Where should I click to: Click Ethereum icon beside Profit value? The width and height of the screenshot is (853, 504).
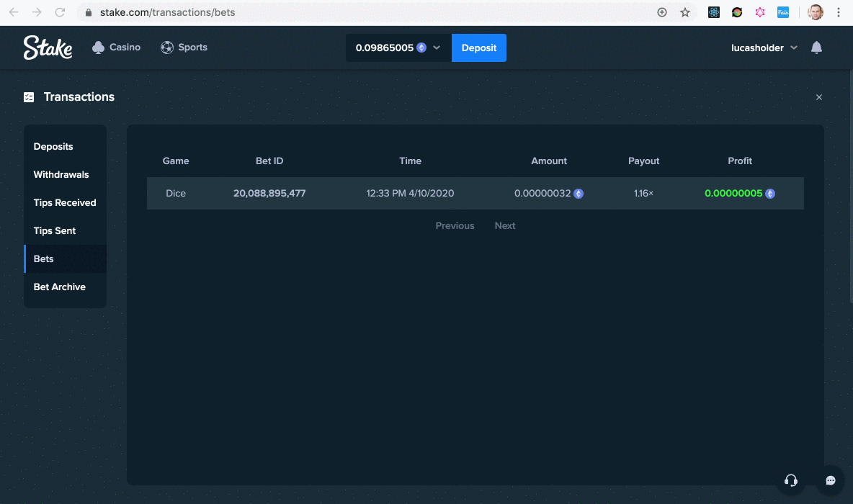769,194
